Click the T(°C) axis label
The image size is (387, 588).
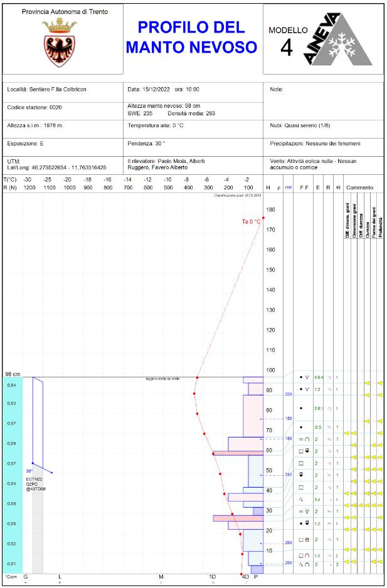tap(10, 180)
